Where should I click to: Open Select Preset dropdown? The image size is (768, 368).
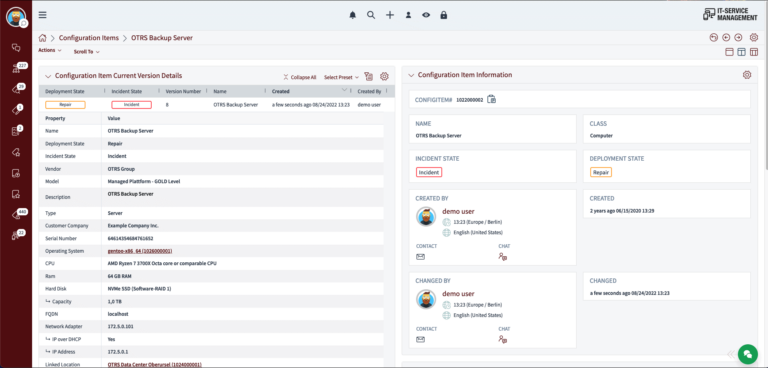tap(341, 77)
